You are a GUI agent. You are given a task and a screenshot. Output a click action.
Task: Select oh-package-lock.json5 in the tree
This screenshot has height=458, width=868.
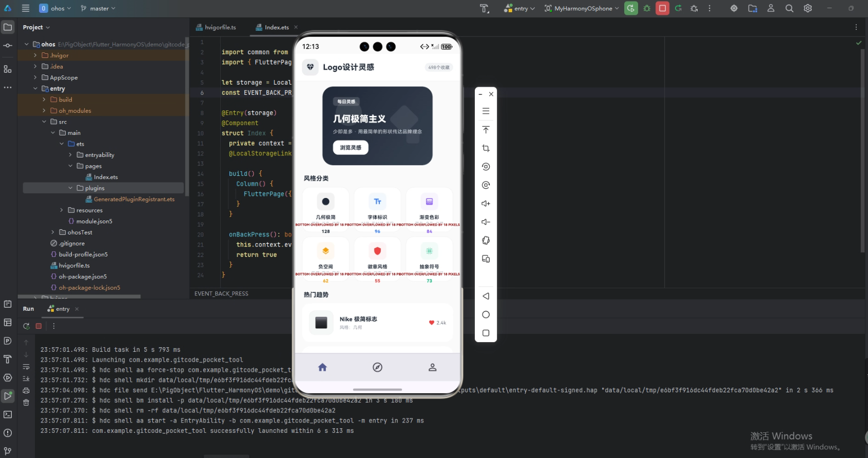pos(85,288)
